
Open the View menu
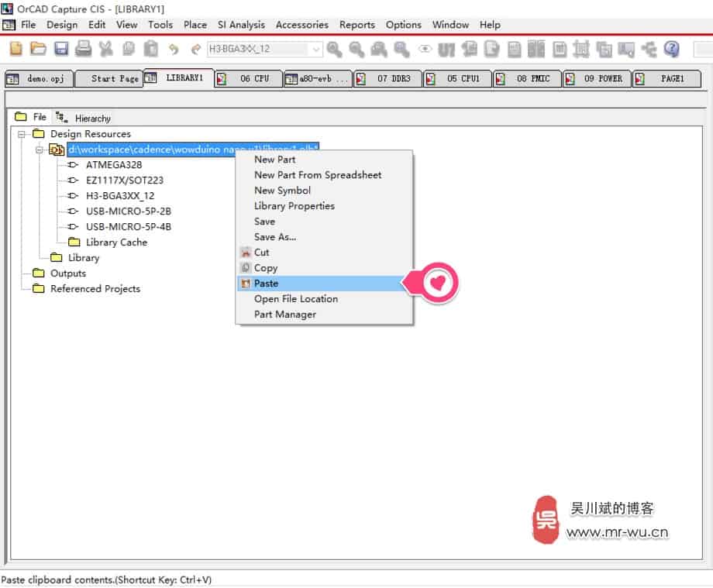pos(126,25)
